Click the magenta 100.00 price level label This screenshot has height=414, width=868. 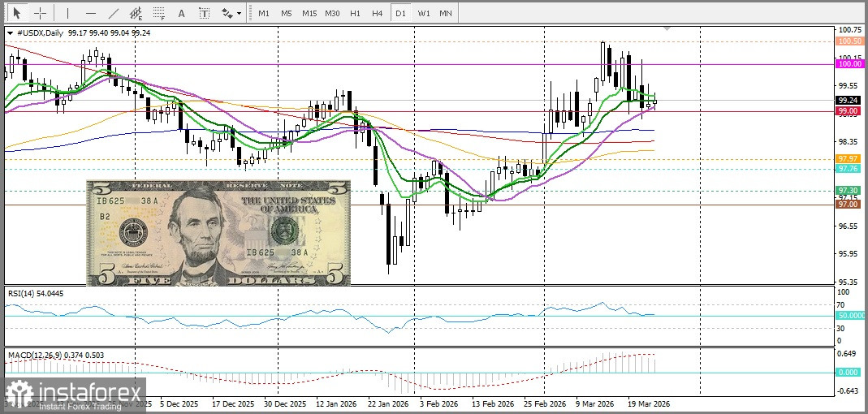point(849,63)
